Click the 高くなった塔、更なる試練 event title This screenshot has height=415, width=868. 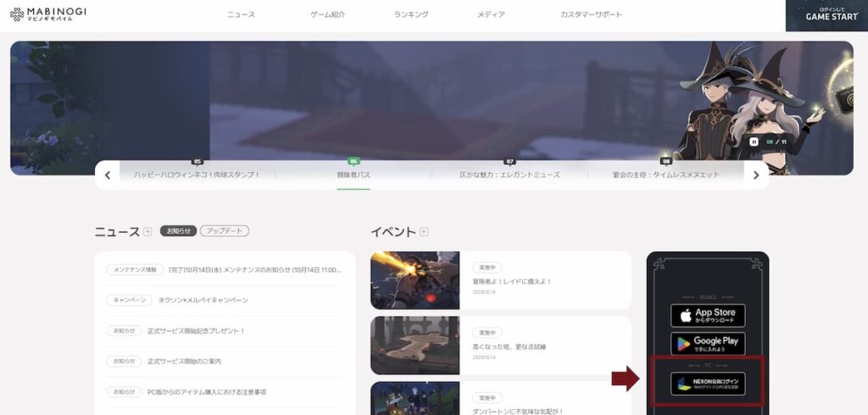[x=509, y=347]
